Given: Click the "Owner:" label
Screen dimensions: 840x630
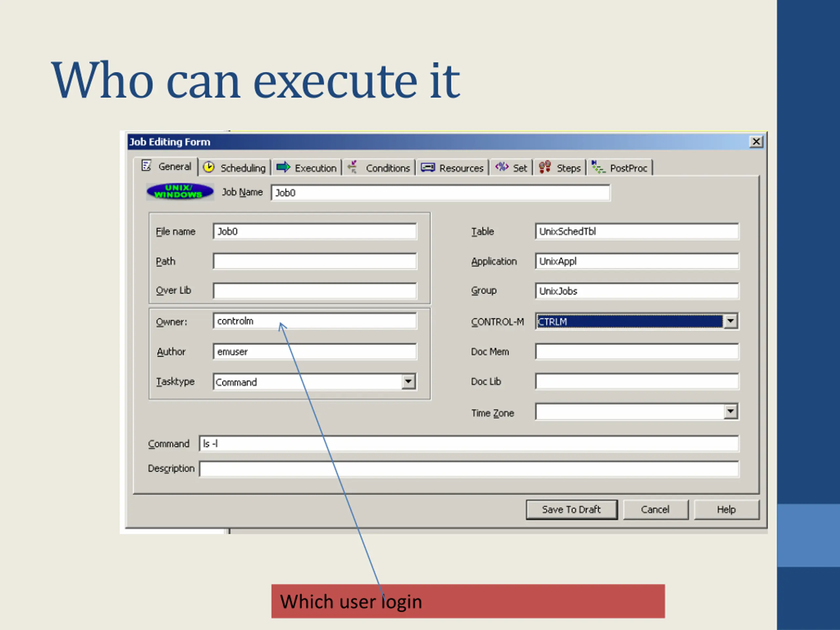Looking at the screenshot, I should 171,322.
